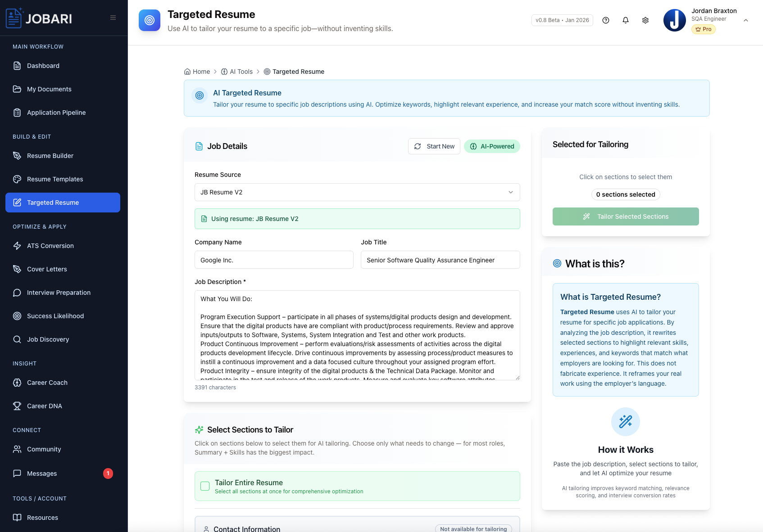This screenshot has height=532, width=763.
Task: Select the ATS Conversion tool
Action: [x=50, y=246]
